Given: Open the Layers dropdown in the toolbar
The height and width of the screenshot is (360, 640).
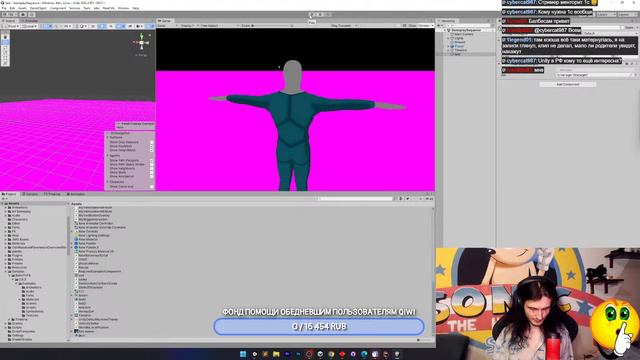Looking at the screenshot, I should (606, 14).
